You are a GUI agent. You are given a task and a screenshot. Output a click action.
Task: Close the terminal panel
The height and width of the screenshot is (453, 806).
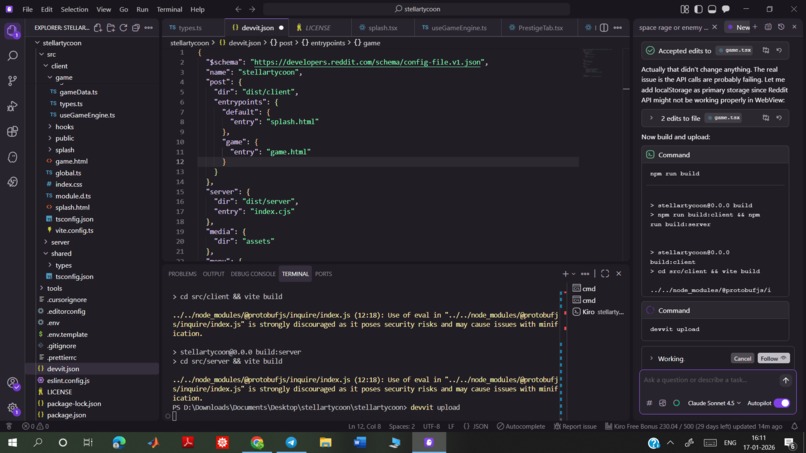coord(619,274)
